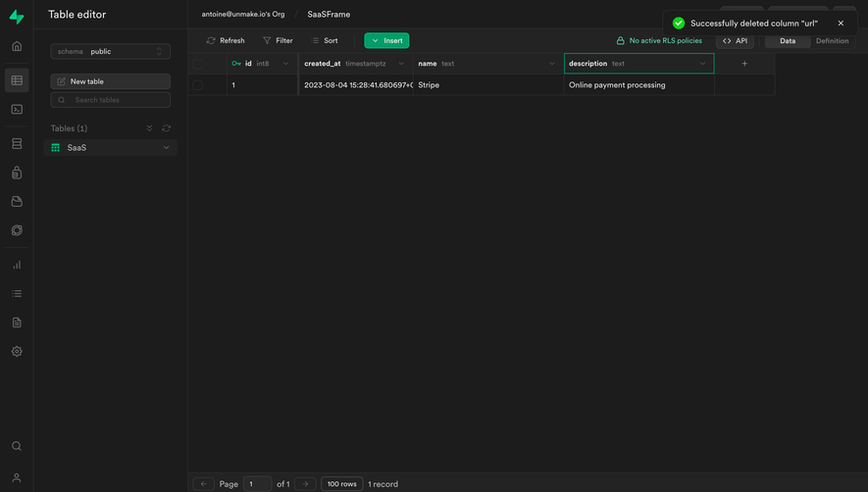This screenshot has height=492, width=868.
Task: Open the Logs list icon
Action: coord(17,293)
